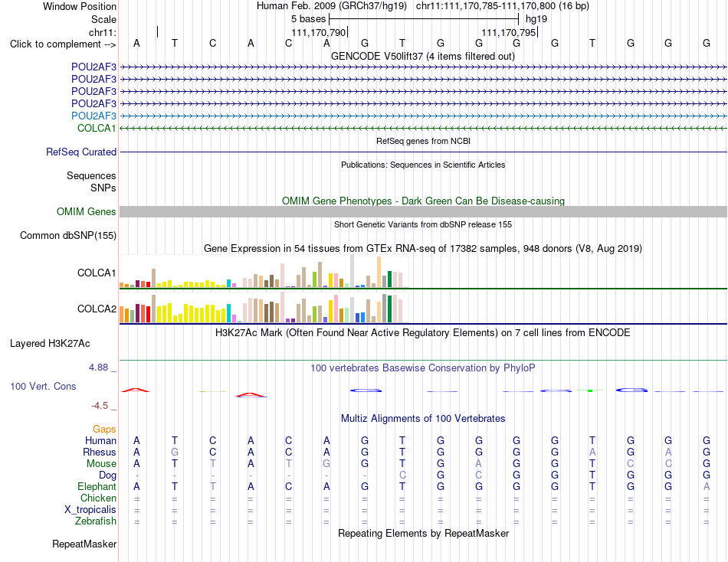Click the RefSeq Curated track label
This screenshot has height=562, width=728.
(x=81, y=152)
